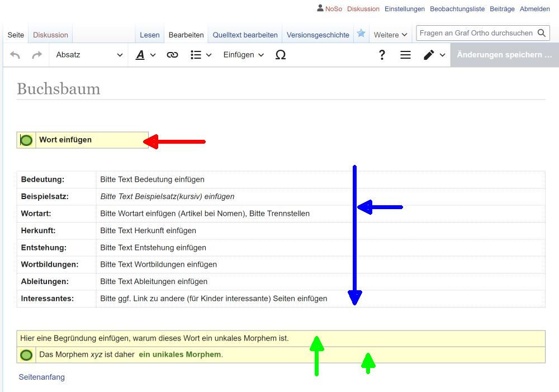The height and width of the screenshot is (392, 559).
Task: Follow the Seitenanfang link
Action: pyautogui.click(x=42, y=377)
